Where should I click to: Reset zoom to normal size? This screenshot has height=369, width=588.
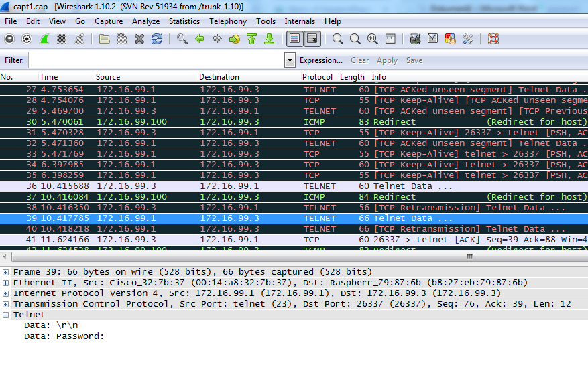point(372,39)
